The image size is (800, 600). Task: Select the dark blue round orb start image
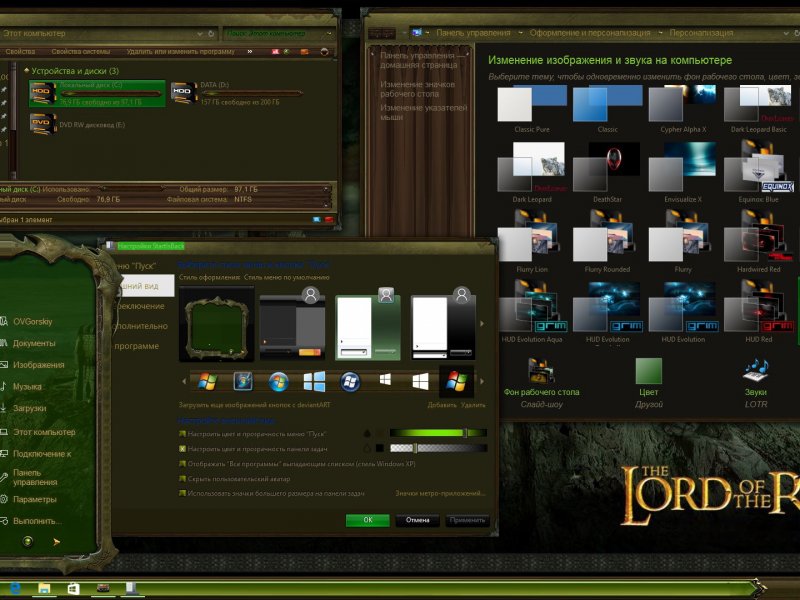(350, 382)
